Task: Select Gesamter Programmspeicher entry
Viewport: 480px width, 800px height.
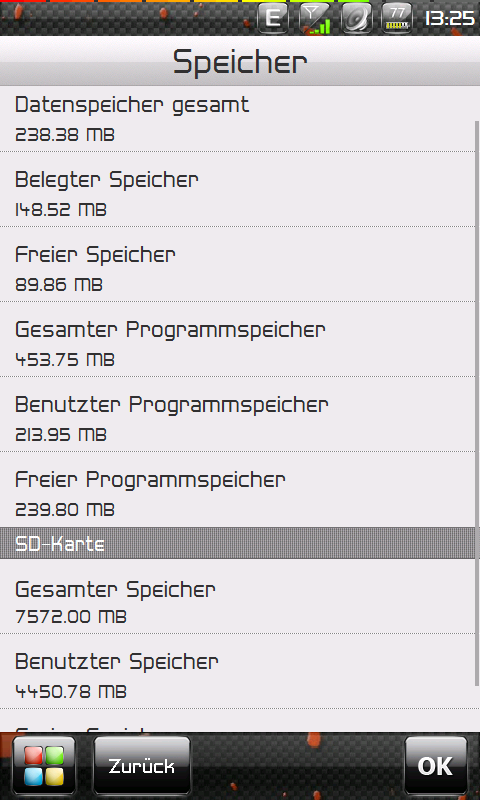Action: point(237,339)
